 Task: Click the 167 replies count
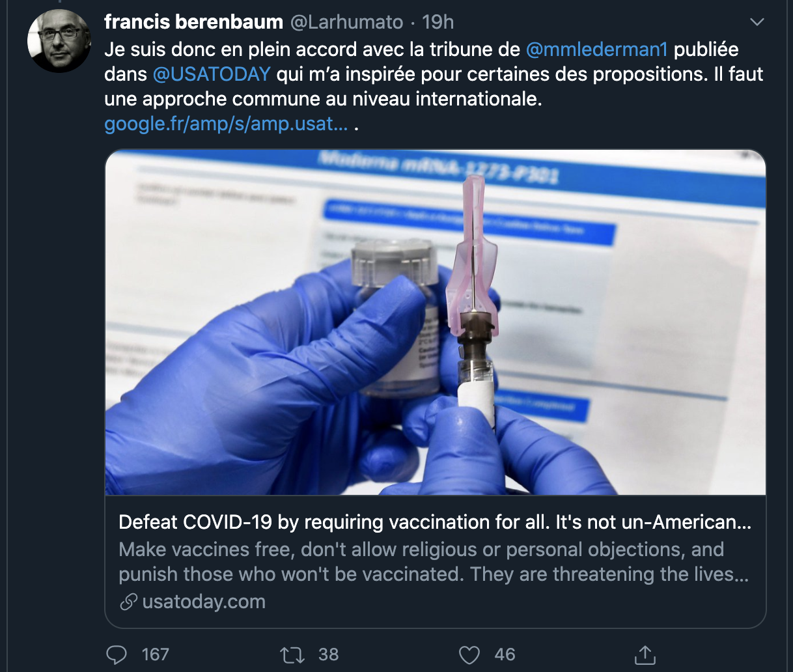click(x=156, y=654)
